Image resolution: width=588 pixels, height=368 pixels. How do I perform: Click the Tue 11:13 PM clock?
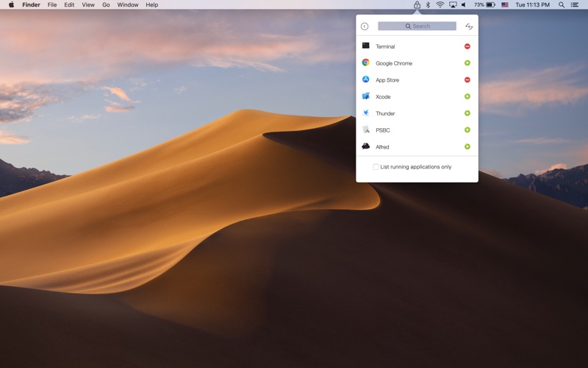coord(532,5)
